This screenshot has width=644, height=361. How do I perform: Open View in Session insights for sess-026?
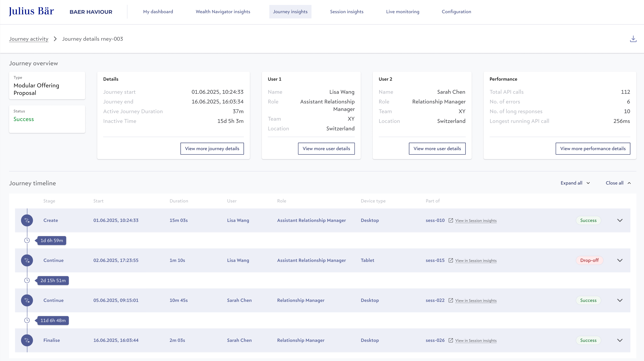click(476, 340)
